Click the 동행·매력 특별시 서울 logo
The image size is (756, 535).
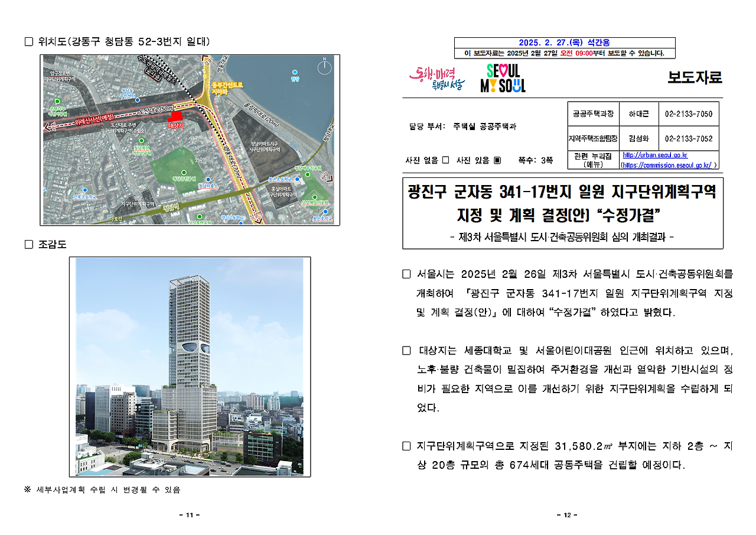[437, 78]
